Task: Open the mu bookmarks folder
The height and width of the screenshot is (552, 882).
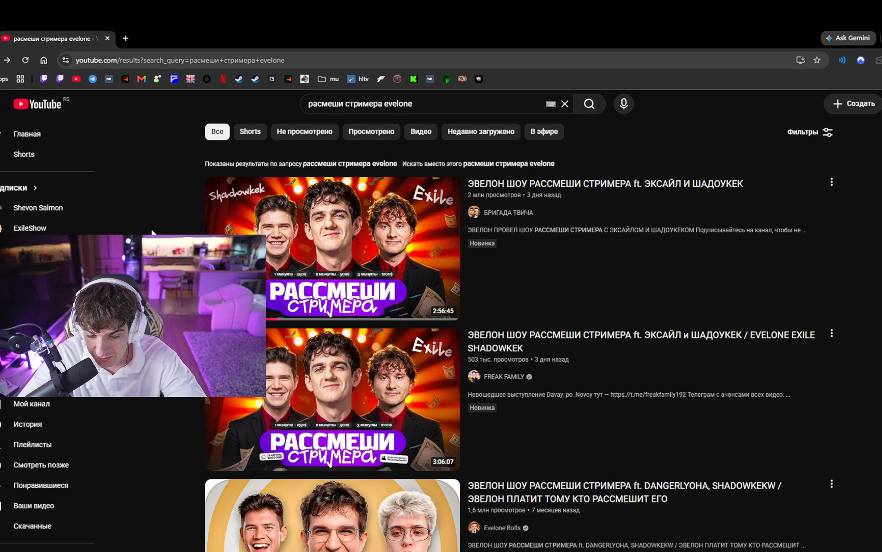Action: [x=328, y=79]
